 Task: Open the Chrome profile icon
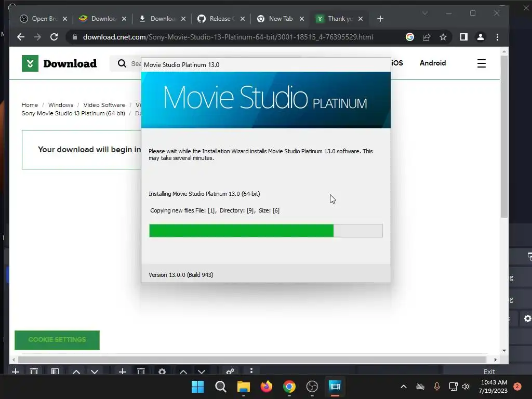tap(481, 37)
